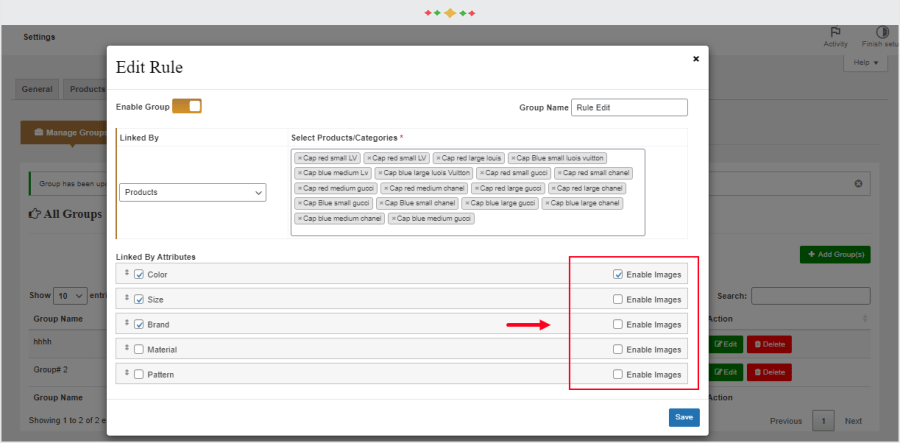Image resolution: width=900 pixels, height=443 pixels.
Task: Go to the Previous page
Action: click(786, 421)
